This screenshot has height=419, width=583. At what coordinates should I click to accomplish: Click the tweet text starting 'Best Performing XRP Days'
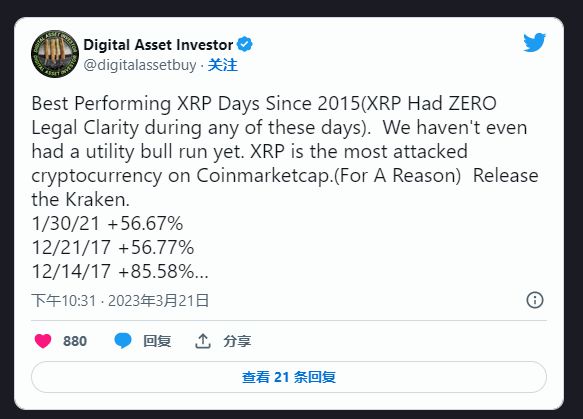(x=285, y=187)
